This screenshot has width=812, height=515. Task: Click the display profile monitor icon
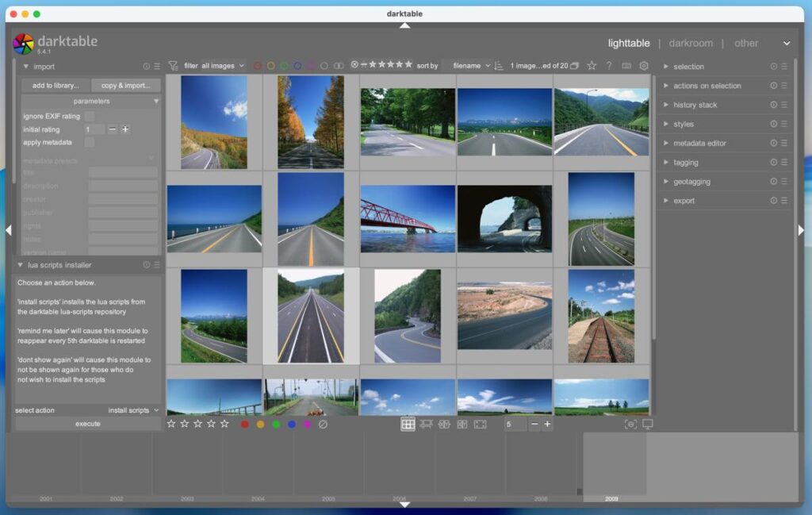tap(648, 425)
